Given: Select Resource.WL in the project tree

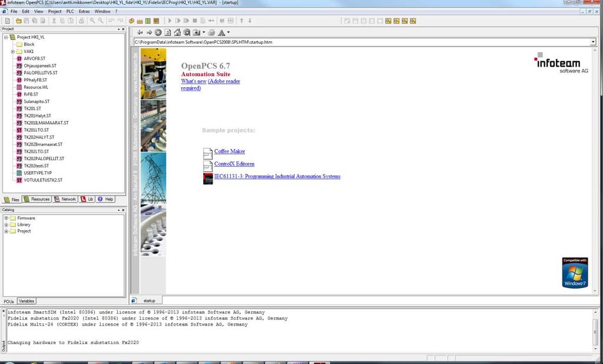Looking at the screenshot, I should tap(36, 87).
